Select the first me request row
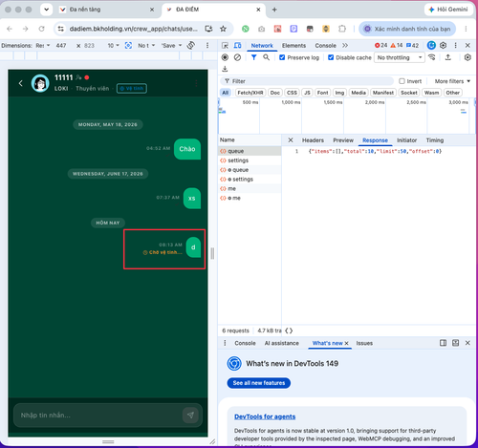The height and width of the screenshot is (448, 478). tap(250, 189)
